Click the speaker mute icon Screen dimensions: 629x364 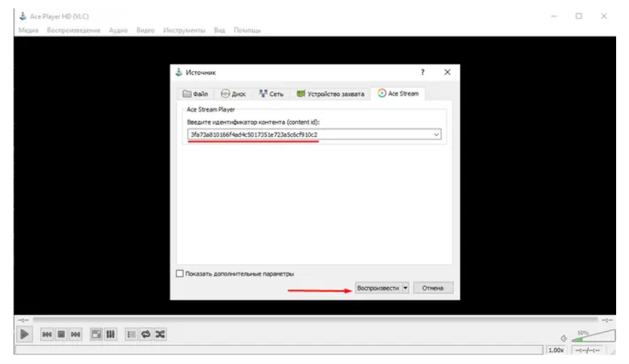coord(563,338)
